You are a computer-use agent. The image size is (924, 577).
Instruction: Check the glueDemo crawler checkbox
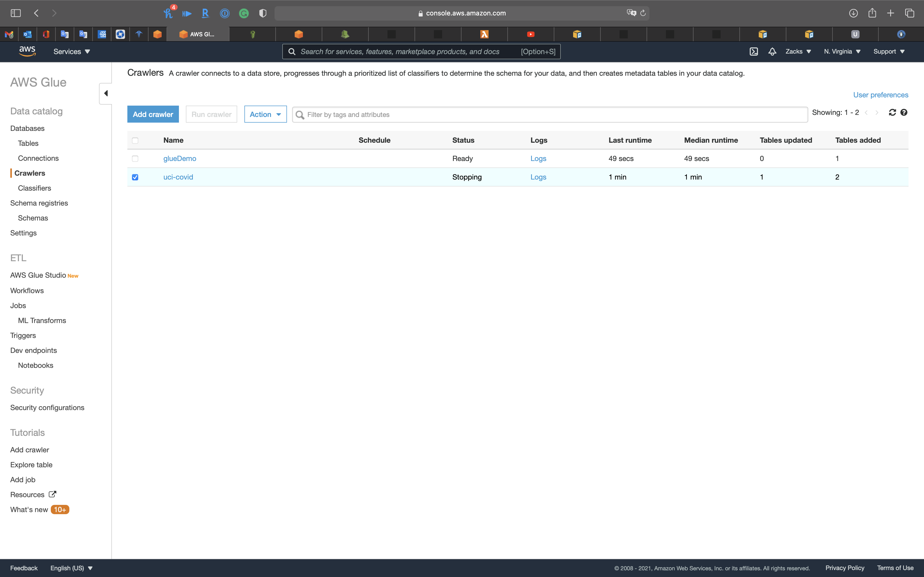[x=135, y=159]
